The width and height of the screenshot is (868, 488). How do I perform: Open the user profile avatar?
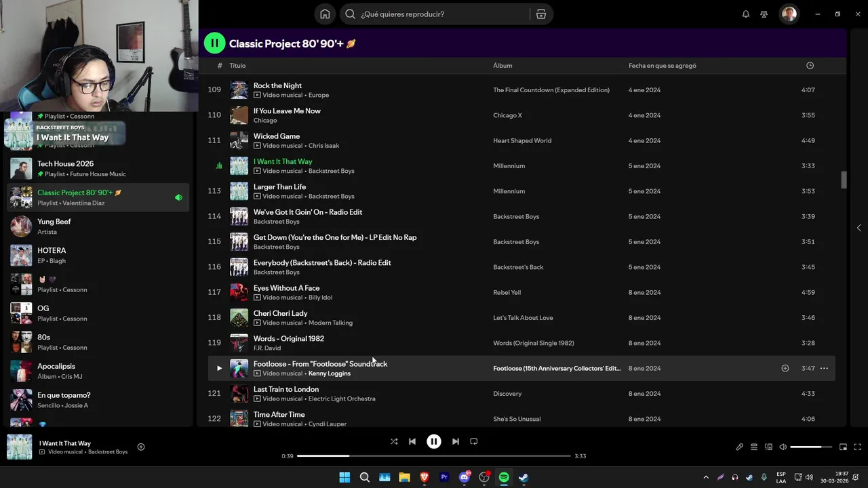(x=789, y=14)
